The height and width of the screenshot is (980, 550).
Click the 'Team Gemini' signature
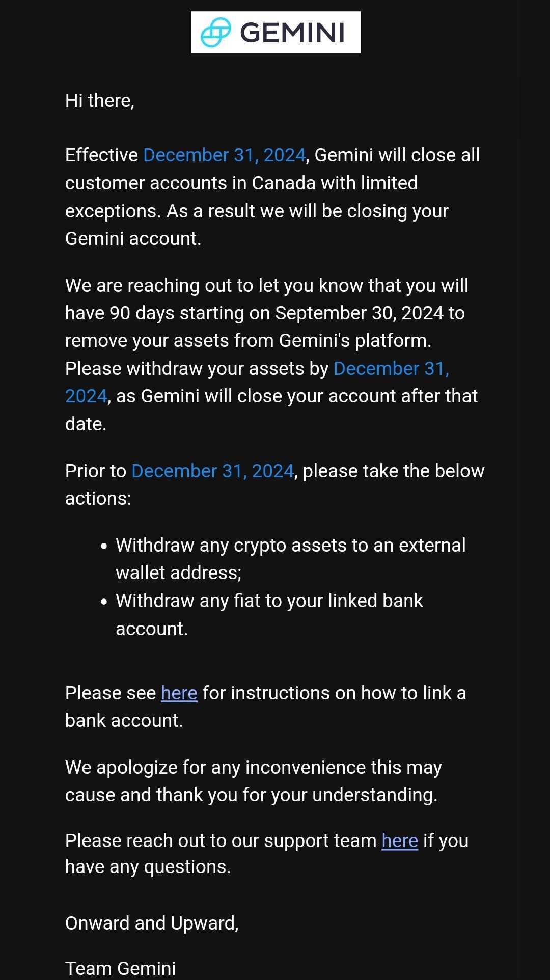[x=120, y=968]
